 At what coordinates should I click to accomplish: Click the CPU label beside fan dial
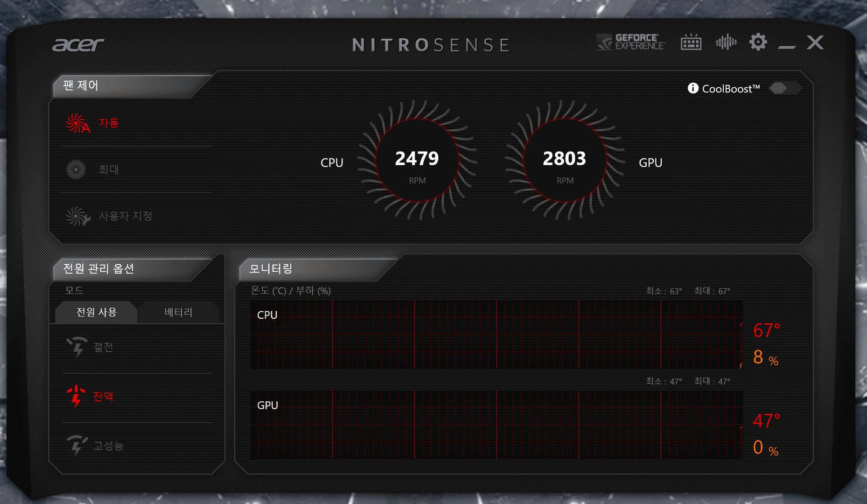pyautogui.click(x=332, y=163)
